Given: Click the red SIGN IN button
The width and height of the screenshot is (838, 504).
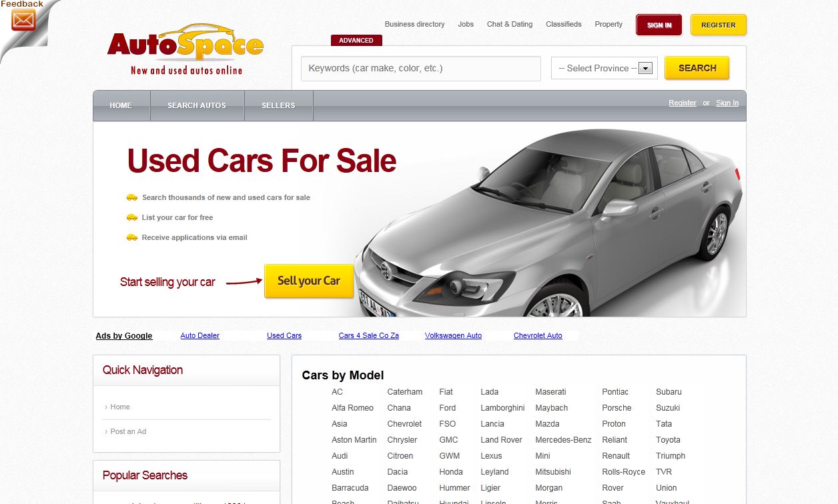Looking at the screenshot, I should click(x=659, y=25).
